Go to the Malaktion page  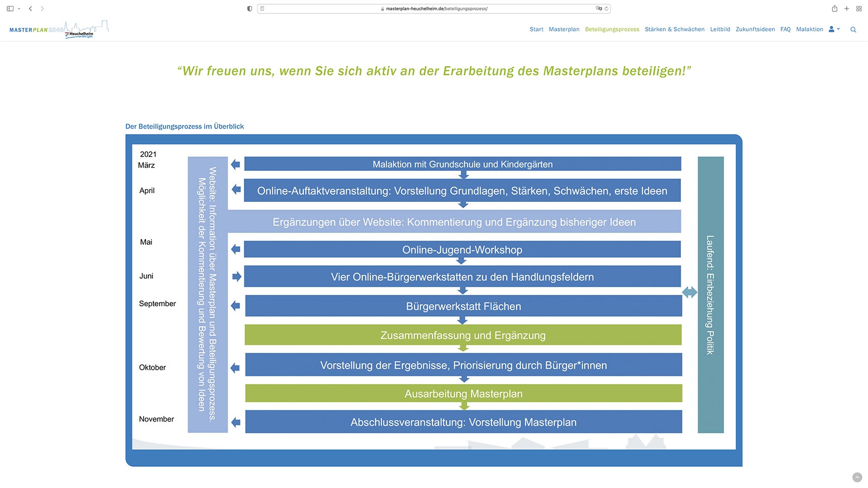[x=809, y=29]
